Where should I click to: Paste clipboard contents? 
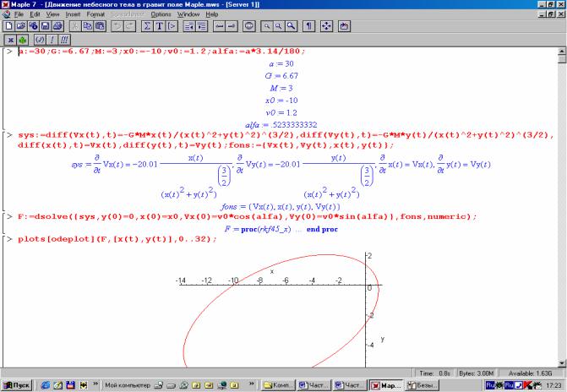coord(100,26)
